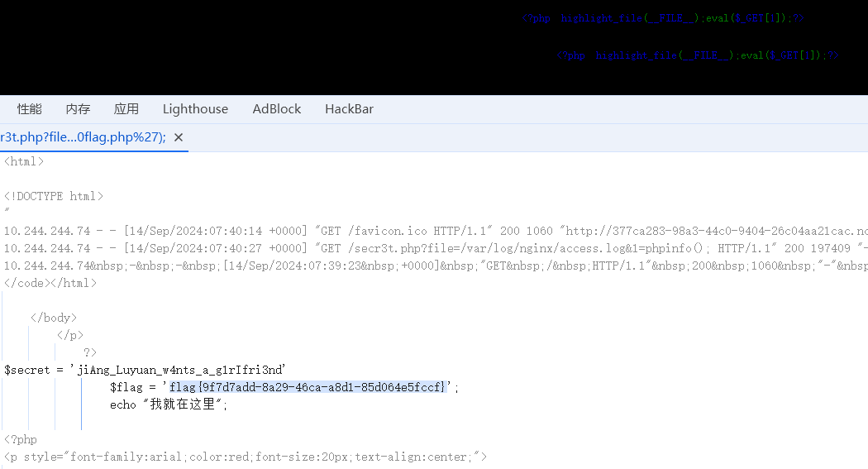Switch to the Lighthouse tab
Image resolution: width=868 pixels, height=469 pixels.
[x=195, y=109]
